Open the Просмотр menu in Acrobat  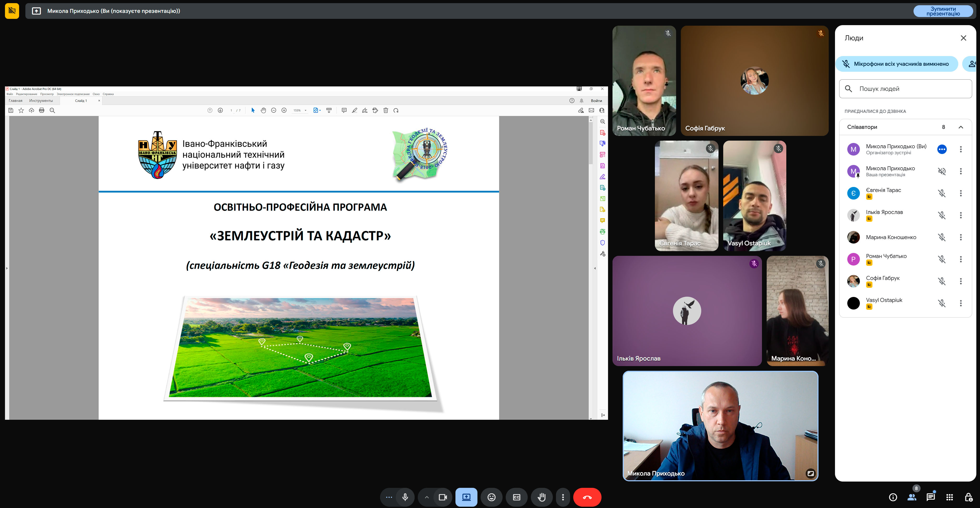pos(47,94)
